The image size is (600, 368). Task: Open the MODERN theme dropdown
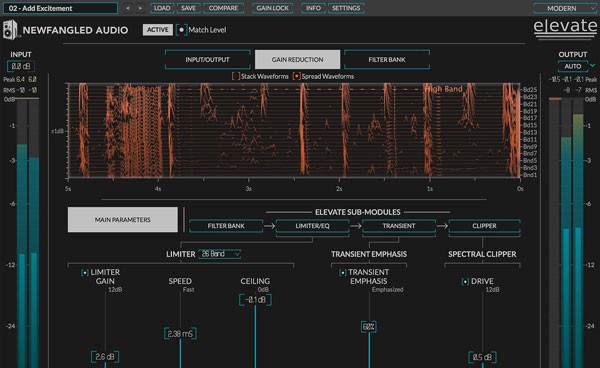(x=565, y=8)
